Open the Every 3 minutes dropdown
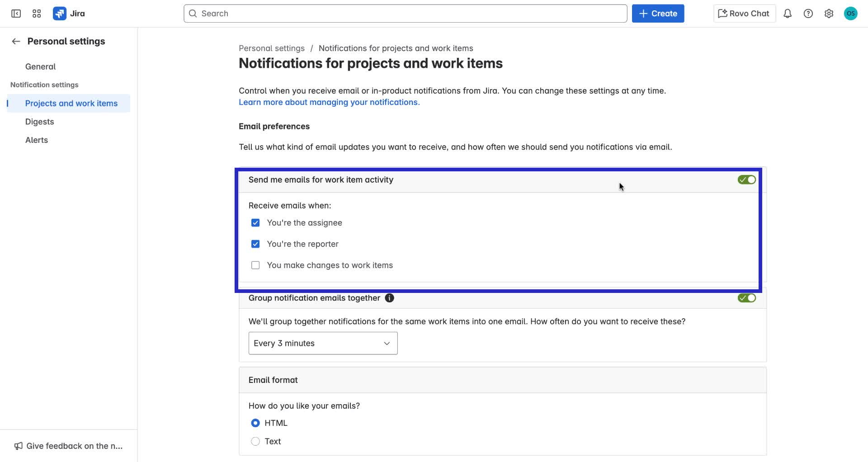 pyautogui.click(x=322, y=343)
